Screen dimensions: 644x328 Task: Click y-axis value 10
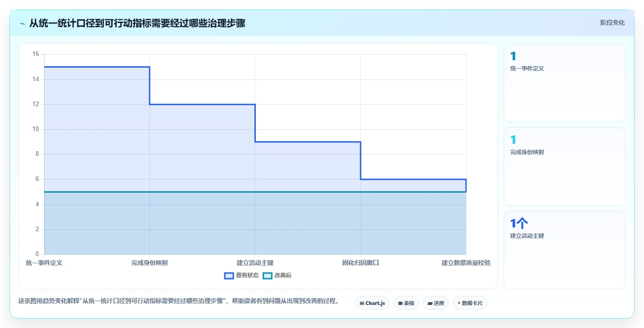pos(36,129)
